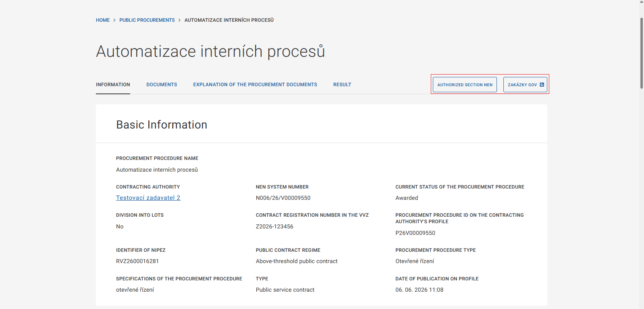Viewport: 644px width, 309px height.
Task: Click DIVISION INTO LOTS label
Action: pos(140,215)
